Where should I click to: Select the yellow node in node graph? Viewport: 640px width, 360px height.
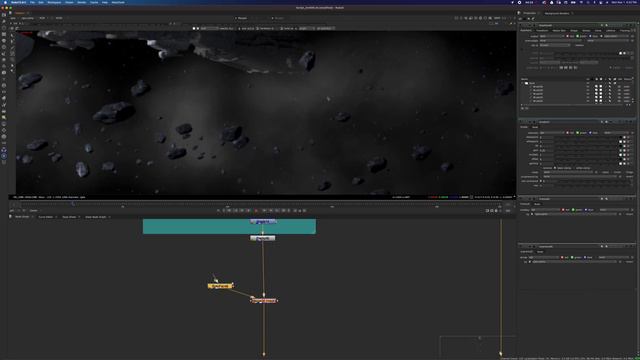tap(220, 286)
